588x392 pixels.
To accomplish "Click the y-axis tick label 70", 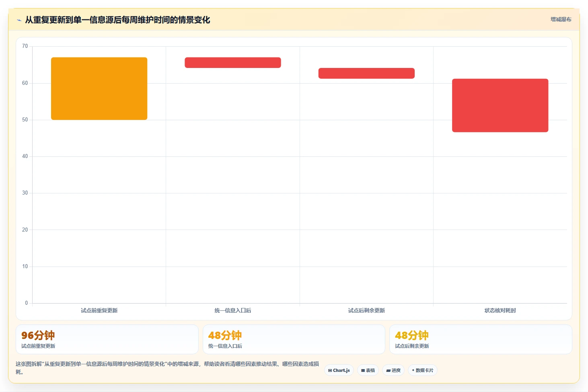I will tap(25, 46).
